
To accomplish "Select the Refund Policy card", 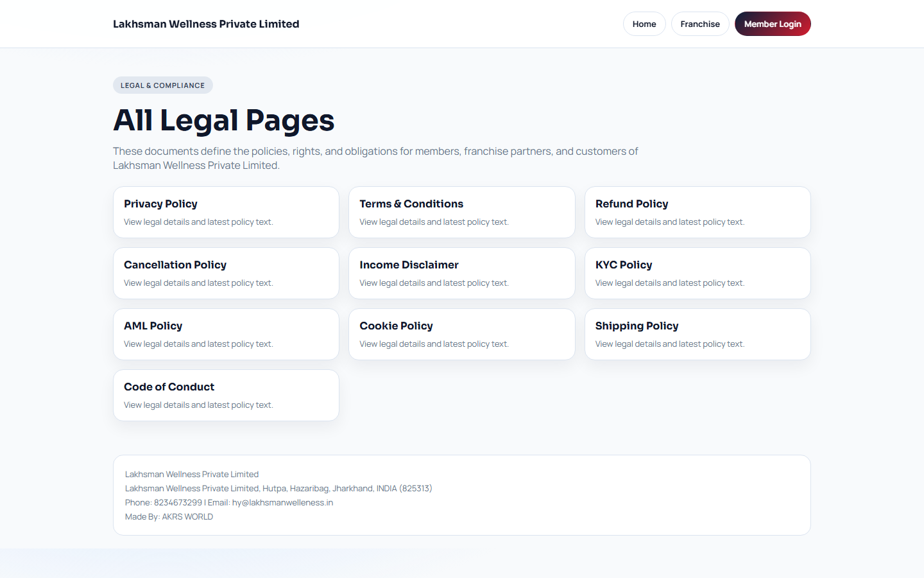I will [697, 212].
